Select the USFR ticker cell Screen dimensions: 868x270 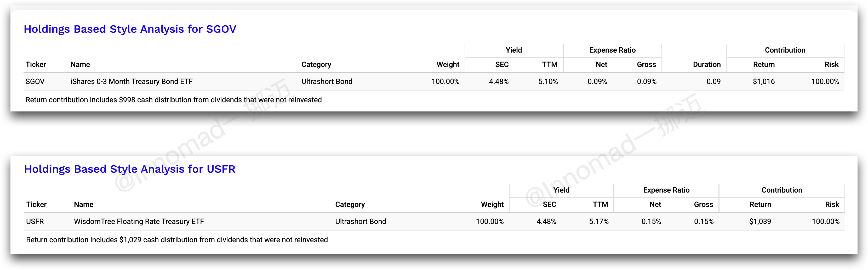pyautogui.click(x=35, y=221)
